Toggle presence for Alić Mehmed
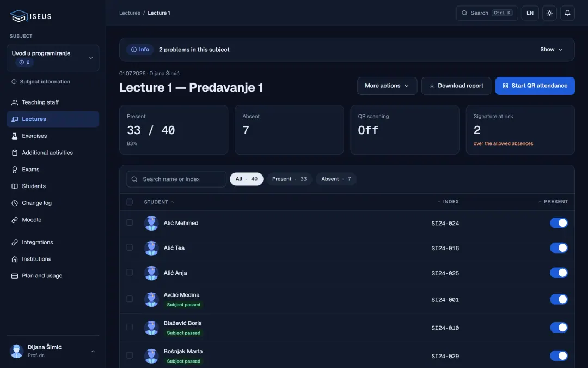The height and width of the screenshot is (368, 588). pos(559,223)
